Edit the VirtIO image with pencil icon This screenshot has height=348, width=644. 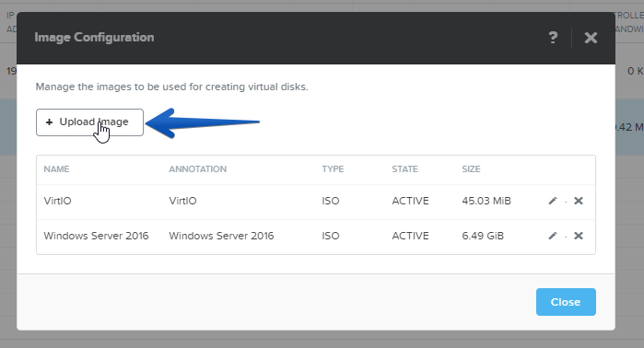click(553, 201)
